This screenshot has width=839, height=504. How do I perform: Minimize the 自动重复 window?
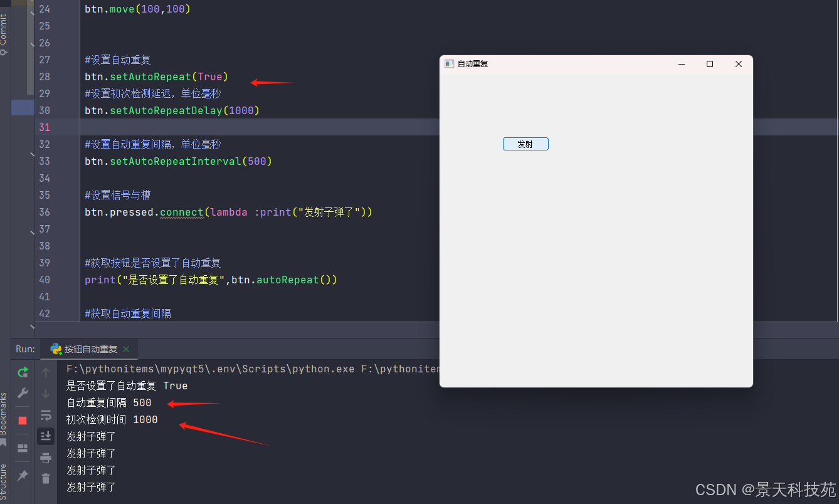click(x=681, y=64)
